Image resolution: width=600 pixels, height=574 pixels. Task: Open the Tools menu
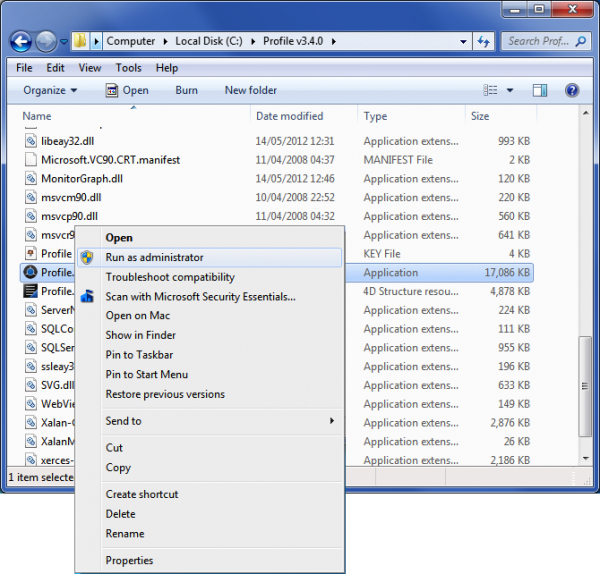129,68
